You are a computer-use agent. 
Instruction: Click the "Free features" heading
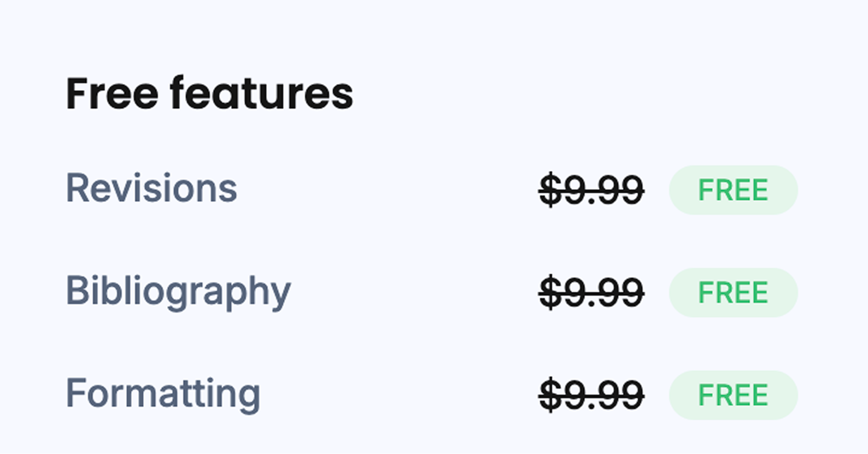pyautogui.click(x=209, y=94)
